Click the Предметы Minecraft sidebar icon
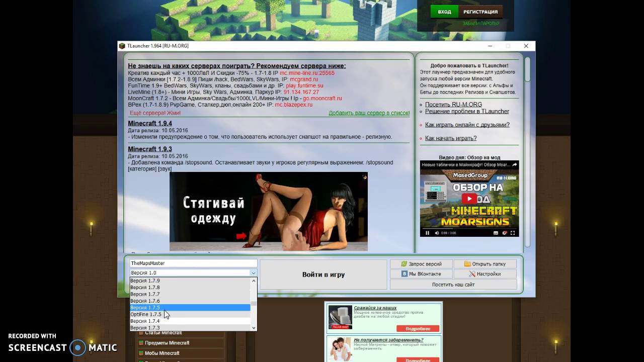The image size is (644, 362). click(141, 343)
